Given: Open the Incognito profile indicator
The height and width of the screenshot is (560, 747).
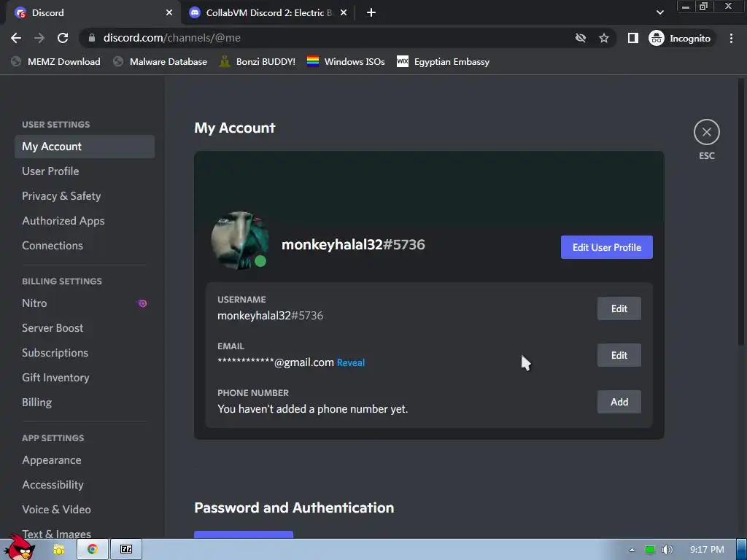Looking at the screenshot, I should click(x=681, y=38).
